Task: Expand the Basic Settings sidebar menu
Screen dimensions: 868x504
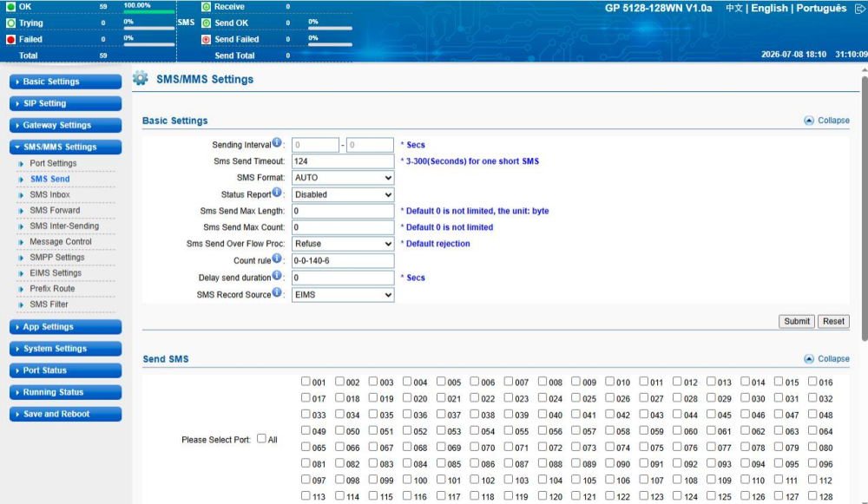Action: [65, 82]
